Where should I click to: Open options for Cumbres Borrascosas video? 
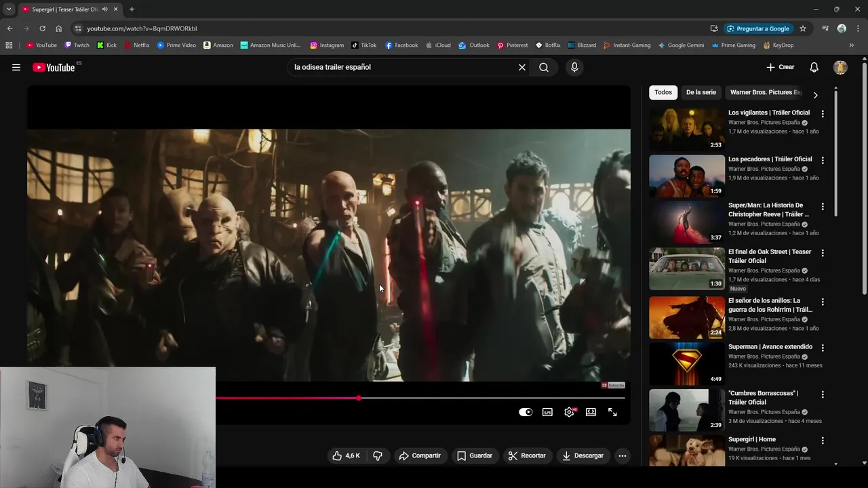pyautogui.click(x=823, y=394)
